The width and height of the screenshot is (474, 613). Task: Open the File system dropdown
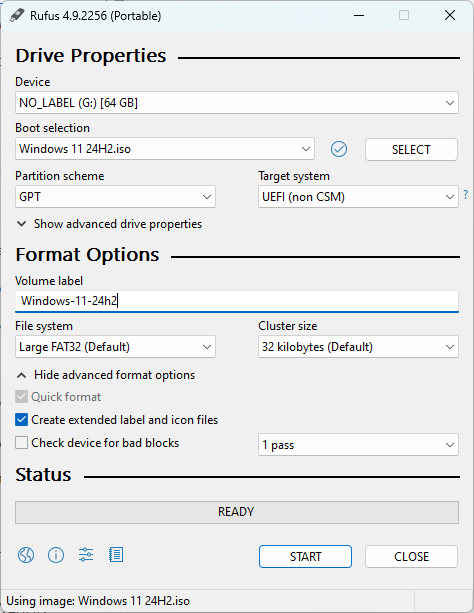tap(115, 347)
